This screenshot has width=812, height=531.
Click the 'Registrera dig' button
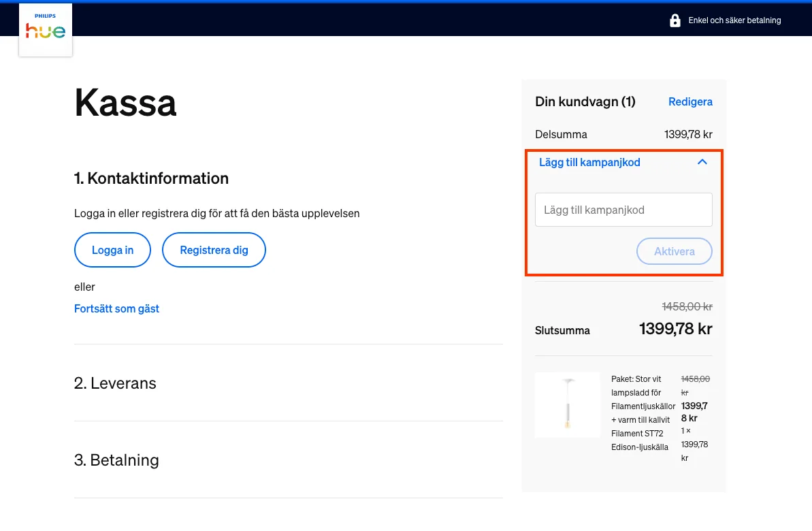pyautogui.click(x=214, y=250)
